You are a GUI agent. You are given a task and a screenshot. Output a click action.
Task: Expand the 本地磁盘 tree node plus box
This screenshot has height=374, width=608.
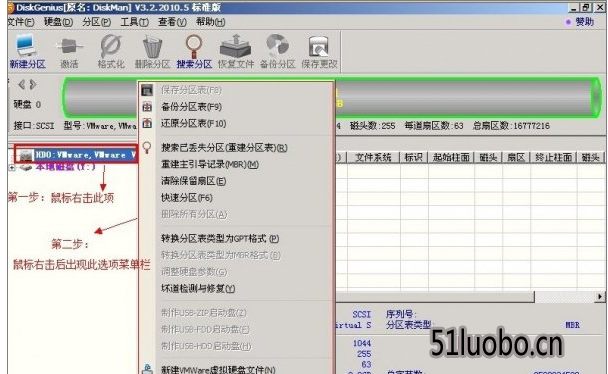(12, 167)
